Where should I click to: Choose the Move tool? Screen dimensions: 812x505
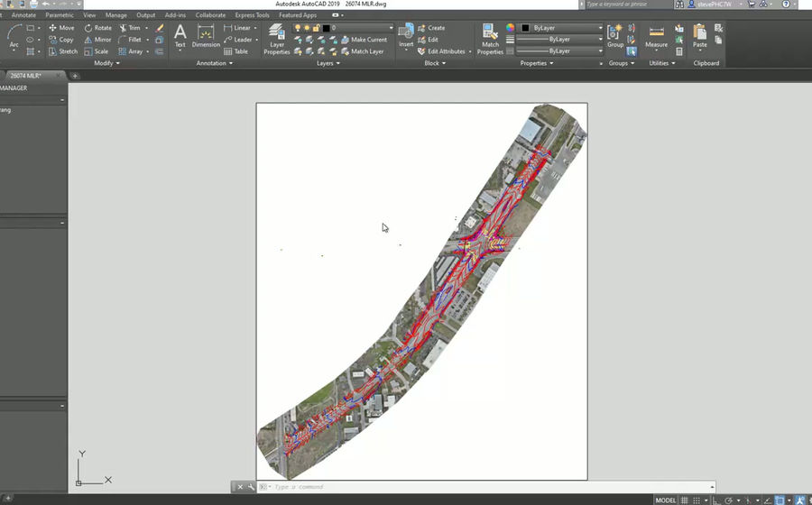(x=61, y=28)
